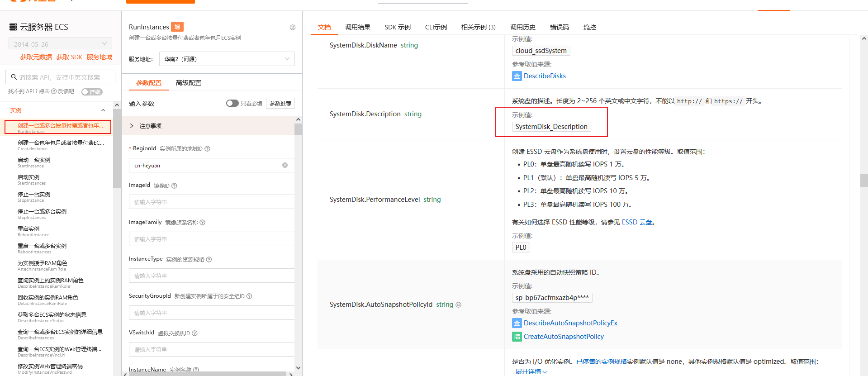Click the SecurityGroupId input field
This screenshot has width=868, height=376.
[212, 313]
